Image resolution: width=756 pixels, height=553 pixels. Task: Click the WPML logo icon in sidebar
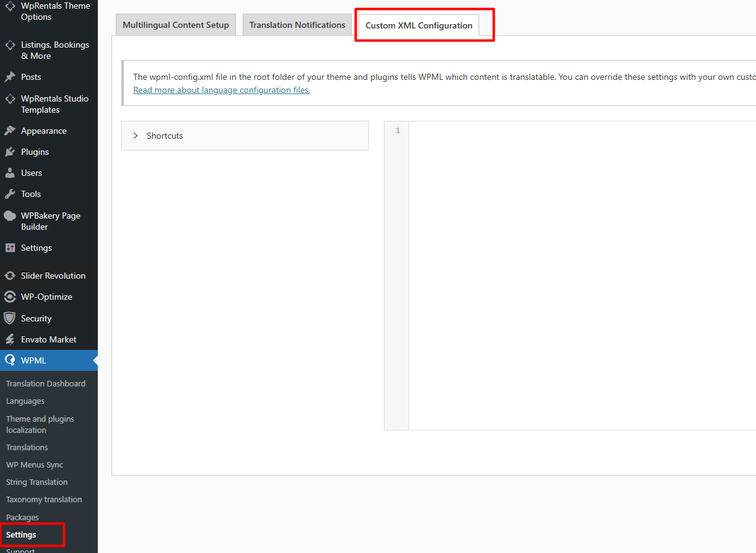(10, 360)
